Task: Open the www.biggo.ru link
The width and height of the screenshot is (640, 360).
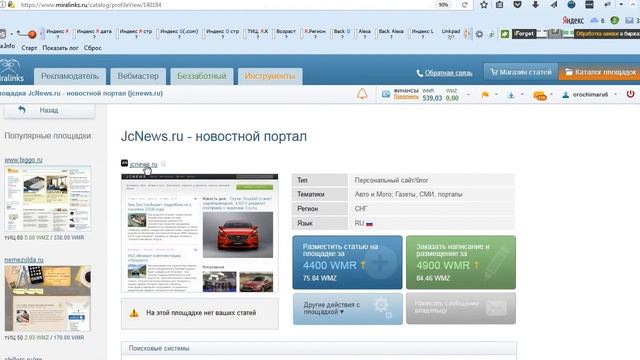Action: pyautogui.click(x=23, y=160)
